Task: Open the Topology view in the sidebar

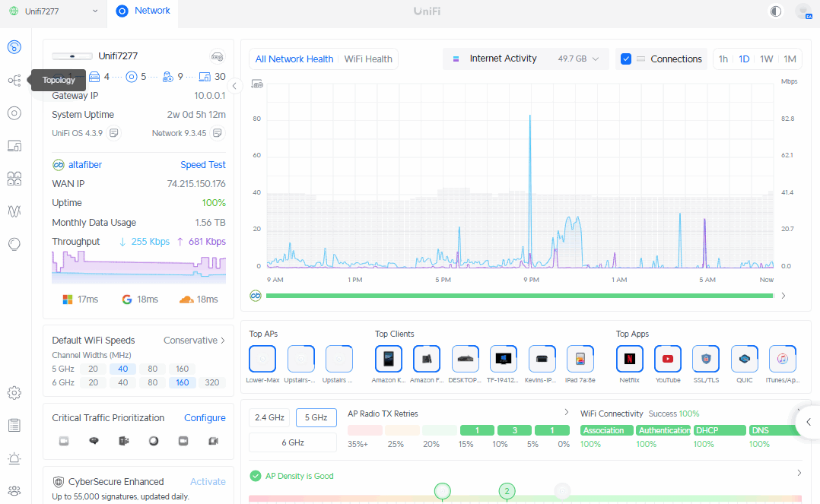Action: point(14,80)
